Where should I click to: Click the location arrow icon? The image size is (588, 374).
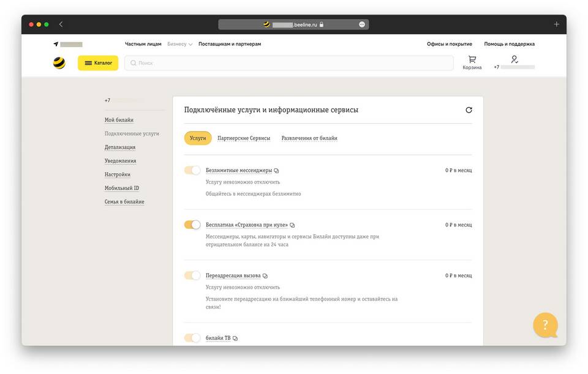56,44
